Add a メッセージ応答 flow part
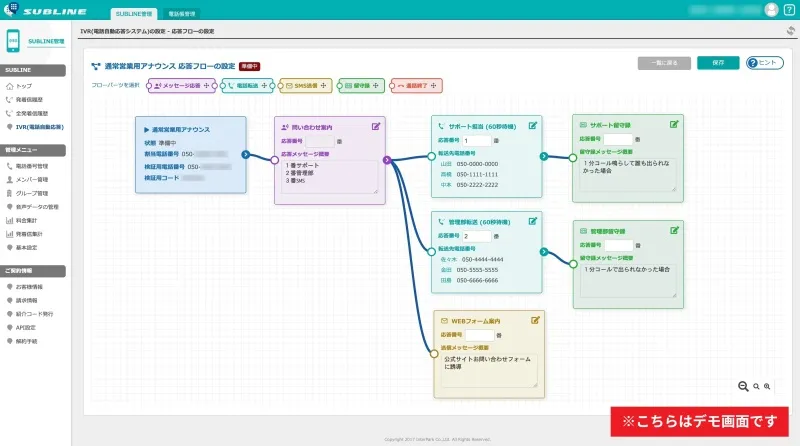Image resolution: width=800 pixels, height=446 pixels. coord(182,86)
